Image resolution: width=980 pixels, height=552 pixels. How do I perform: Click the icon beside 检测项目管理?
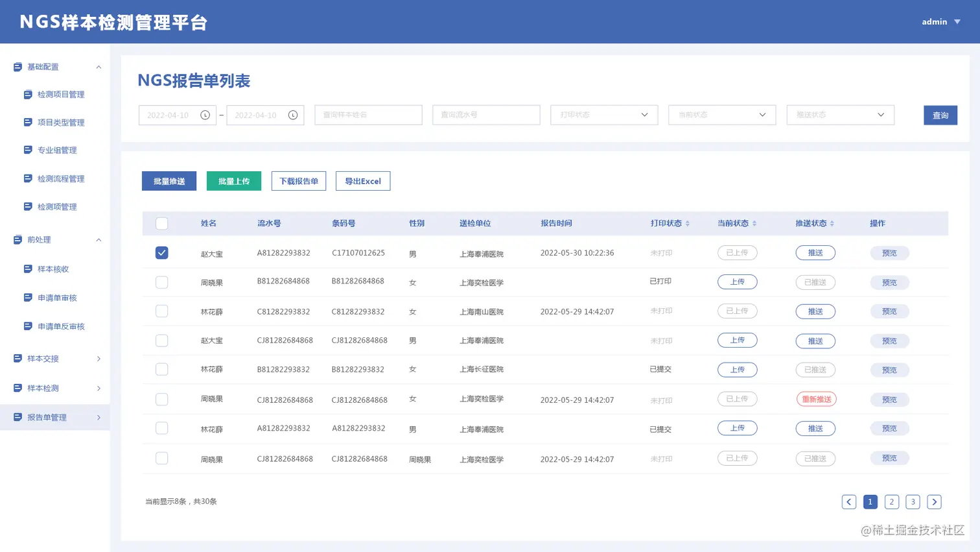[28, 95]
